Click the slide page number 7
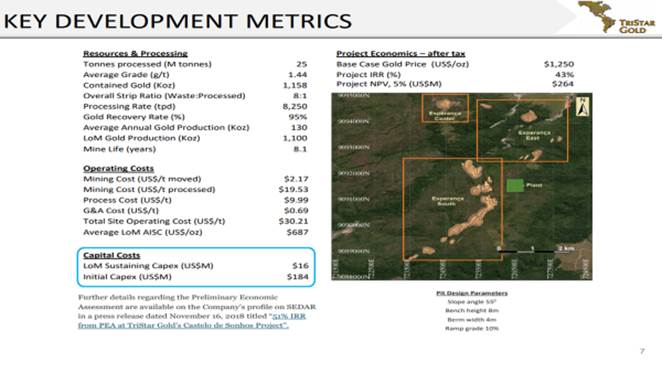The image size is (662, 373). (x=642, y=351)
